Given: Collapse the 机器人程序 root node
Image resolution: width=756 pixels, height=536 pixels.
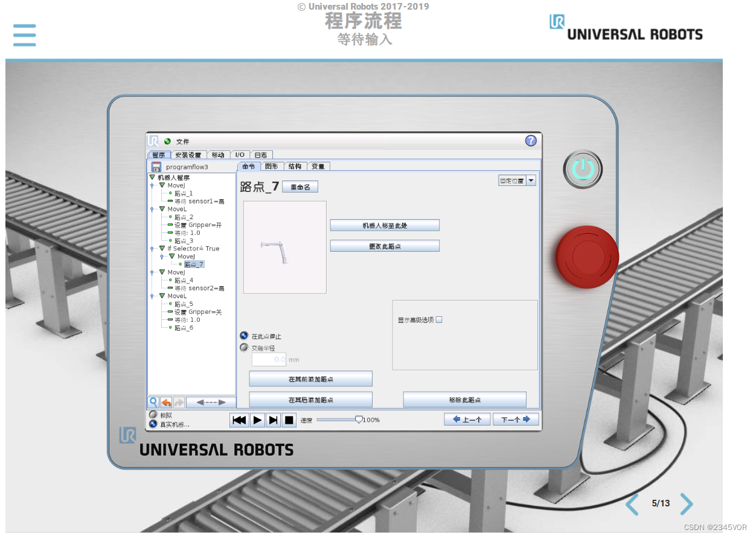Looking at the screenshot, I should click(152, 177).
